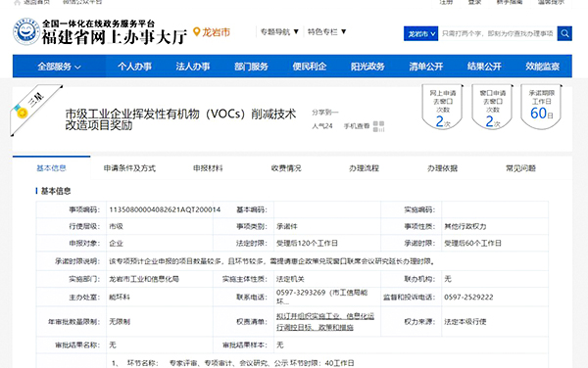Click the 受理后120个工作日 cell
This screenshot has width=588, height=368.
click(307, 244)
